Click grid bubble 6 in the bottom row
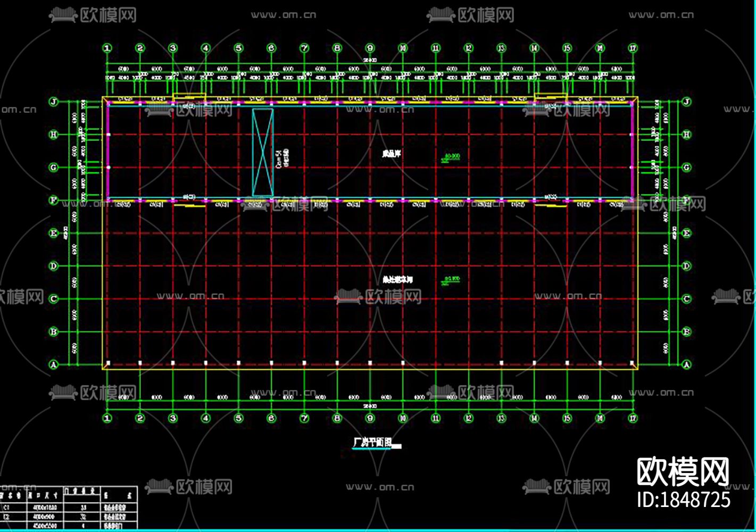This screenshot has width=756, height=532. pos(271,418)
